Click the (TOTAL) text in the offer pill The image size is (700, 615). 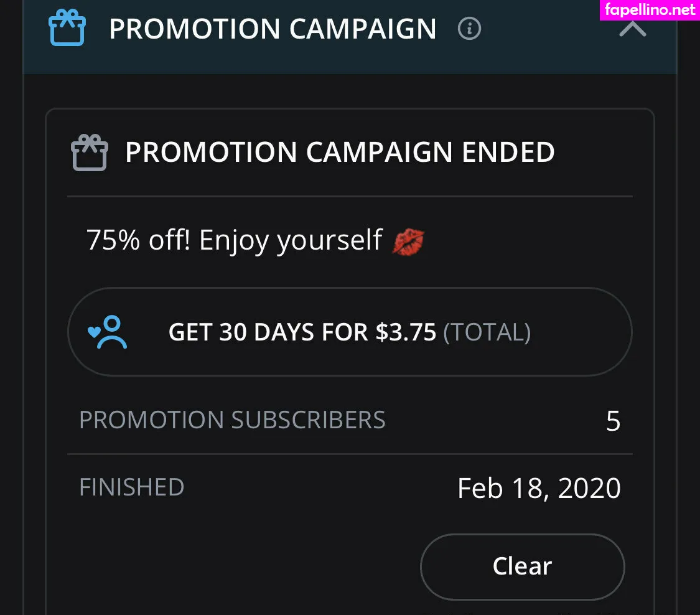pos(487,332)
